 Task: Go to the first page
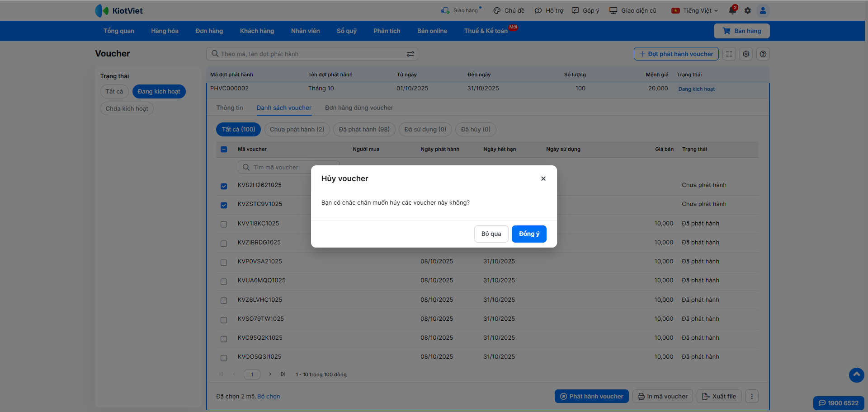(221, 374)
